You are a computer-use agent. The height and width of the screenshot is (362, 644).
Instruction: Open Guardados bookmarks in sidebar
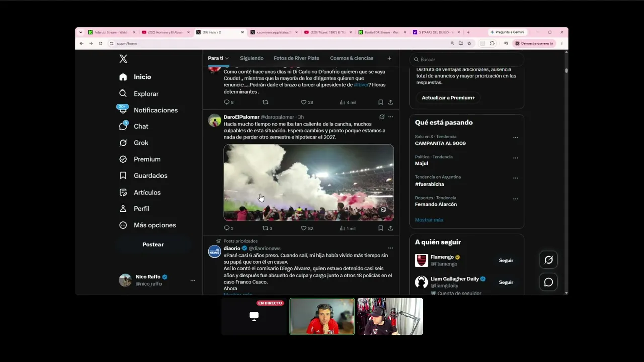pyautogui.click(x=143, y=176)
